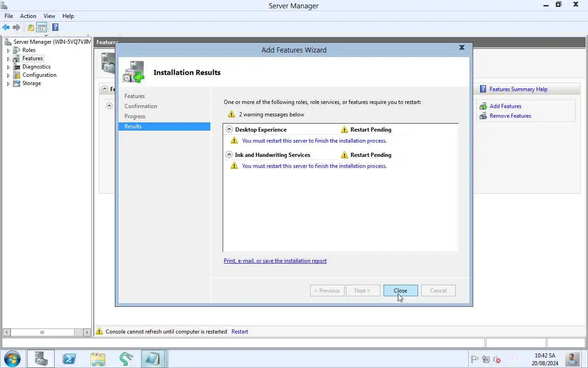
Task: Select the Progress step in the wizard
Action: click(x=135, y=116)
